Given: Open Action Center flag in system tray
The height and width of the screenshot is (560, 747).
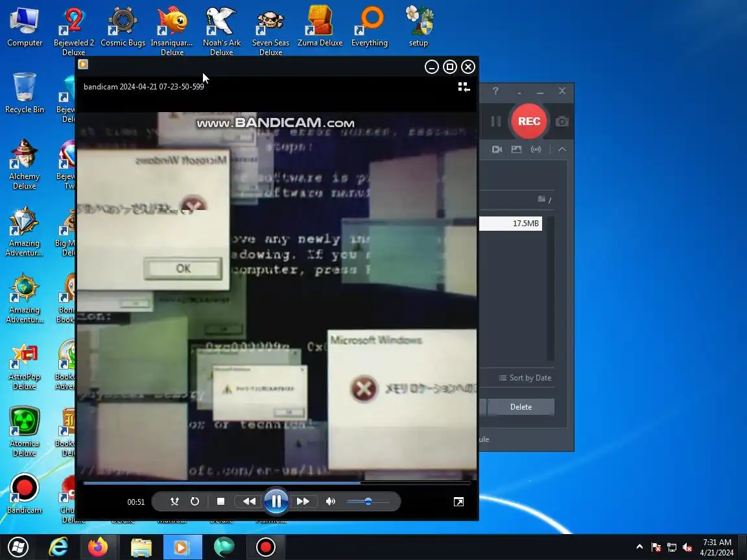Looking at the screenshot, I should 656,547.
